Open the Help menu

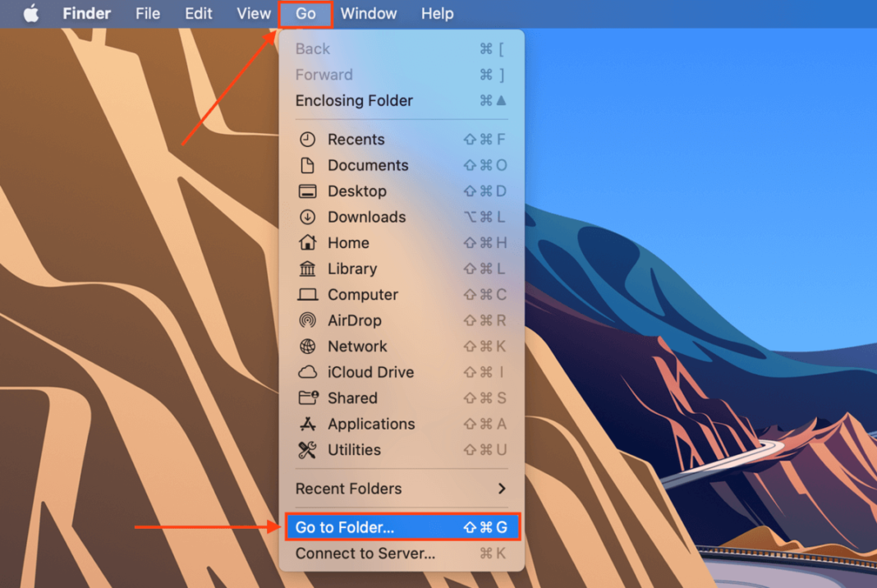pos(437,13)
